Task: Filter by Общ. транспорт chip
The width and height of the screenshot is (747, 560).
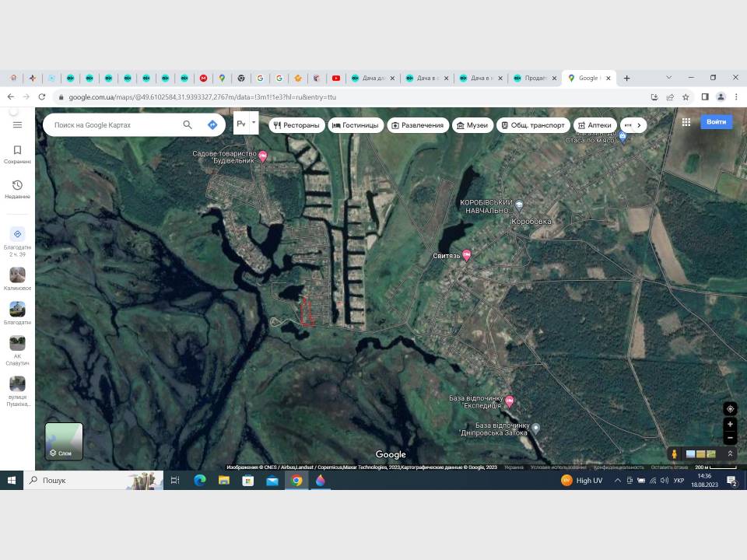Action: click(x=533, y=125)
